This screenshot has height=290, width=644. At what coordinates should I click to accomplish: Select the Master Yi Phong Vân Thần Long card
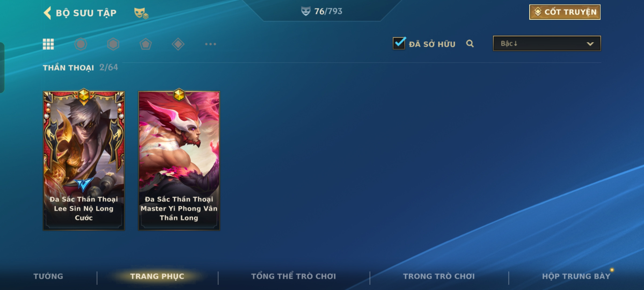click(x=179, y=161)
